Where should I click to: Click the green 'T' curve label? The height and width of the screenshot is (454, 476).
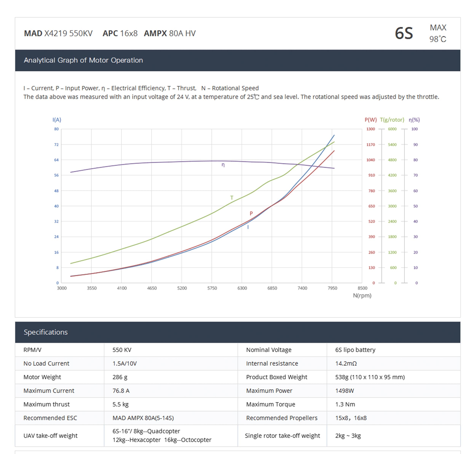[232, 198]
